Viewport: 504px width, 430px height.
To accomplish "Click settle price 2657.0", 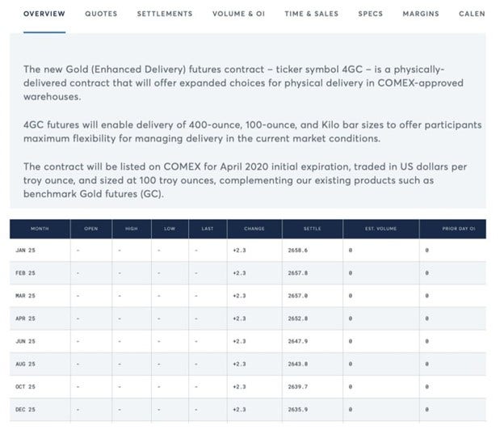I will click(x=298, y=296).
